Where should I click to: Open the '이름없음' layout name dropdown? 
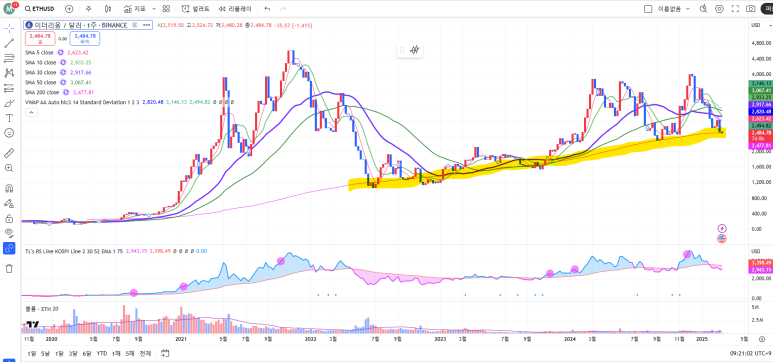[x=674, y=9]
